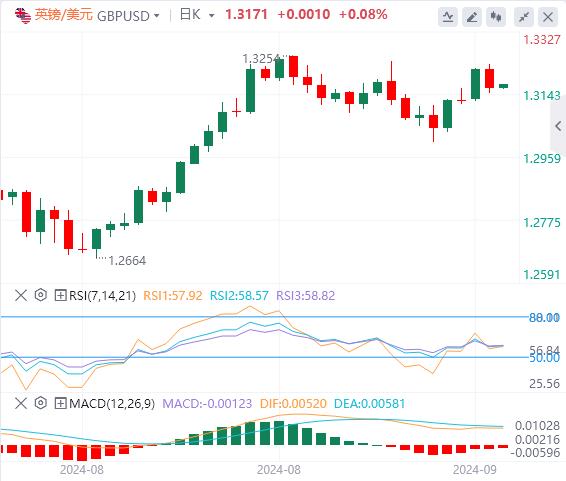Toggle RSI panel plus box

(60, 295)
